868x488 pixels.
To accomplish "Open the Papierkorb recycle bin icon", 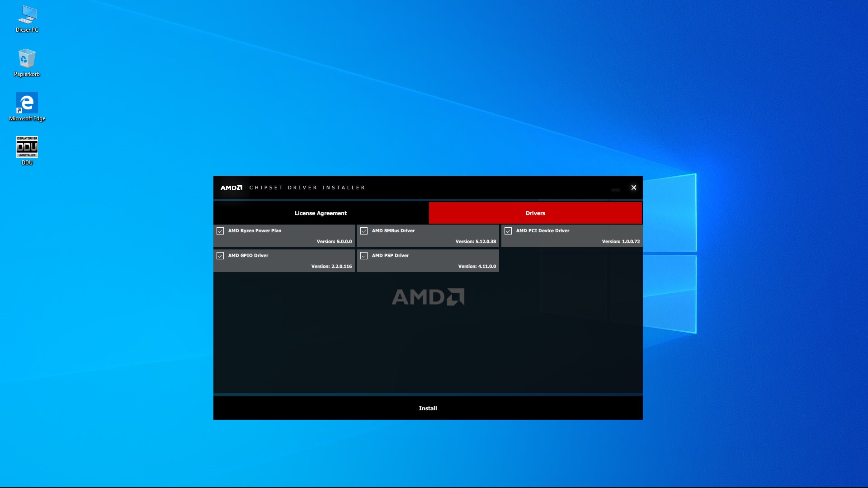I will (27, 59).
